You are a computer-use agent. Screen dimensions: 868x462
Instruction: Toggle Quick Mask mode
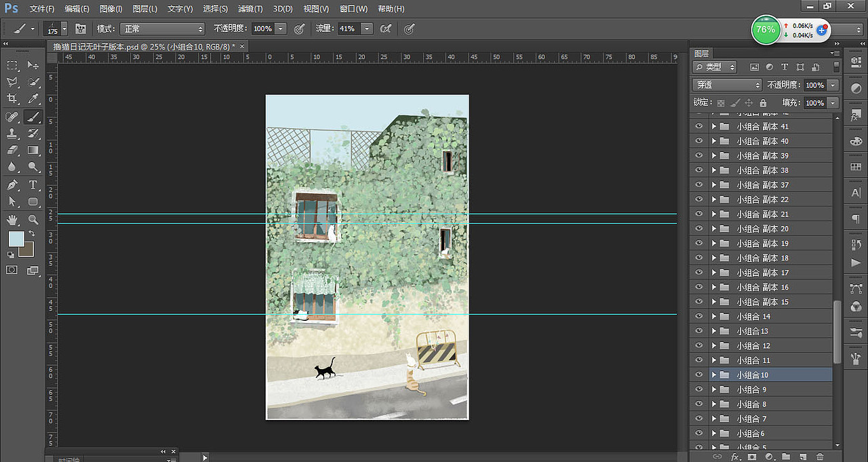[12, 270]
